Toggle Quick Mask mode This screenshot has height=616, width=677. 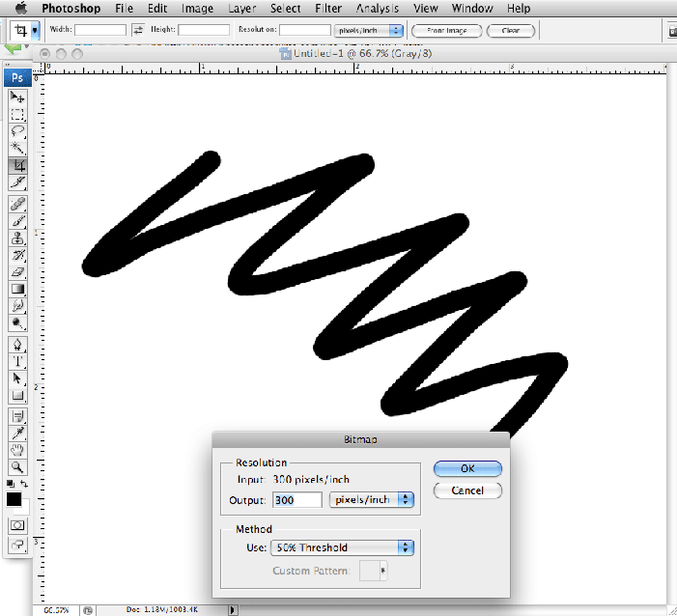tap(16, 525)
